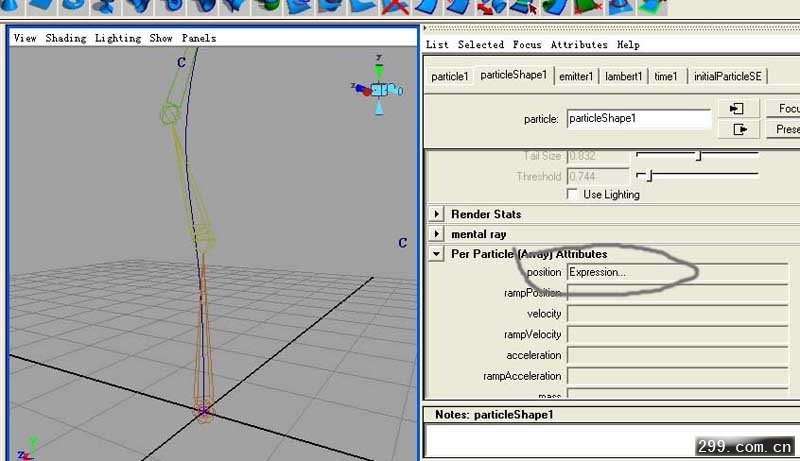
Task: Click the acceleration field
Action: (x=678, y=355)
